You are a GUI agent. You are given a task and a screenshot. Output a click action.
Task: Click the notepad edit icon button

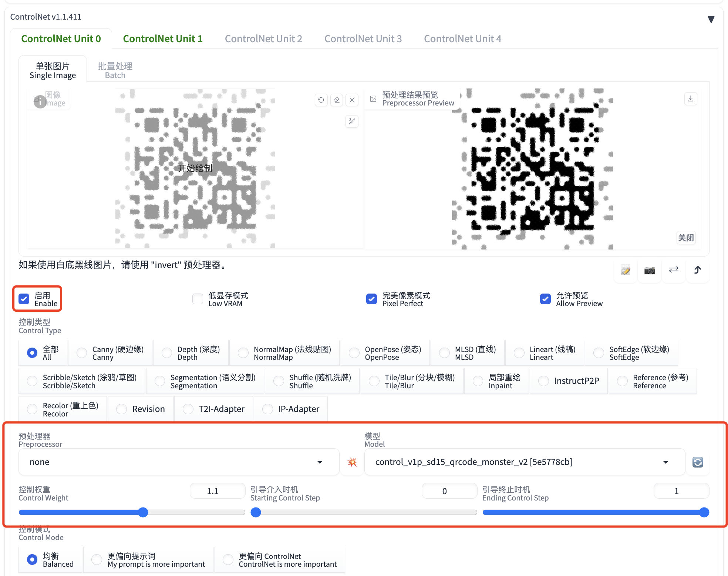tap(625, 270)
